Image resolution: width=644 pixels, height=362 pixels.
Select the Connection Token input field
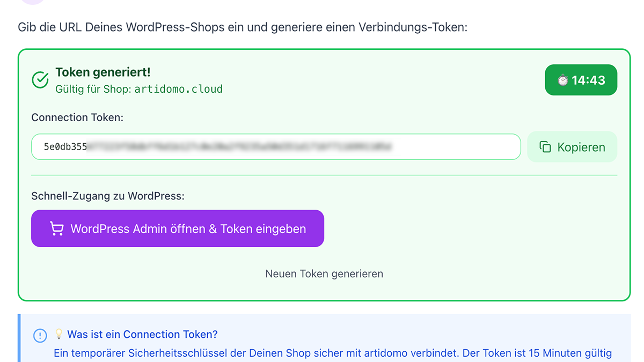pos(276,146)
